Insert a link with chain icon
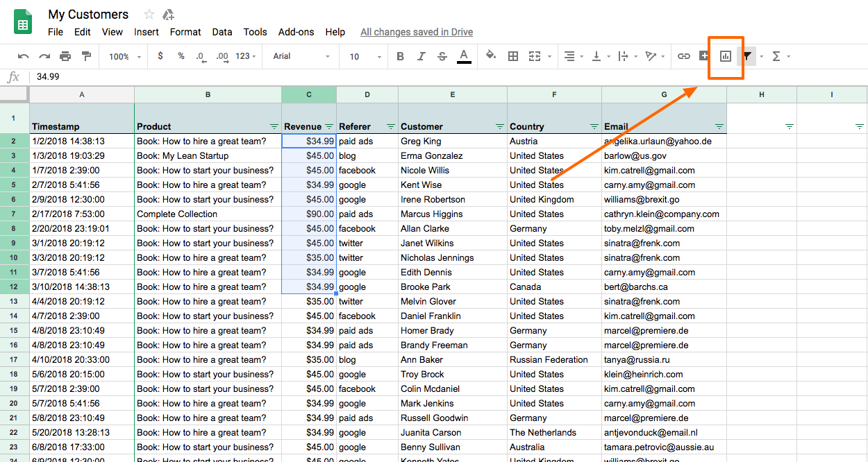The width and height of the screenshot is (868, 462). [x=684, y=56]
